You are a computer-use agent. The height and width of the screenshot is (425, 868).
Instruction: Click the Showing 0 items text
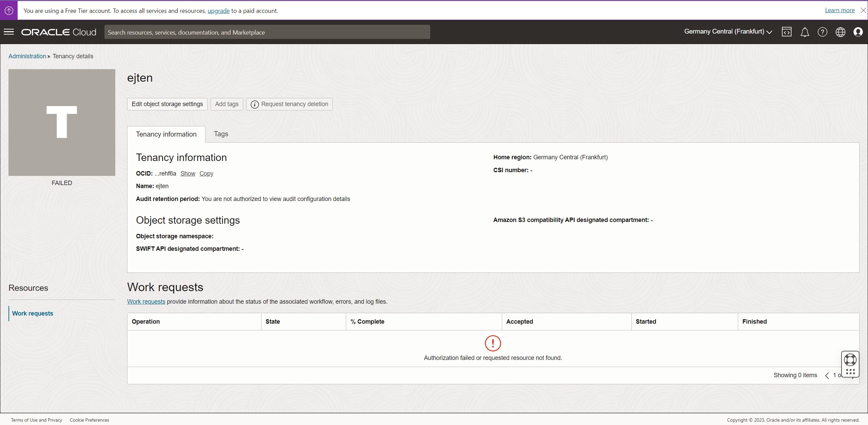point(795,375)
